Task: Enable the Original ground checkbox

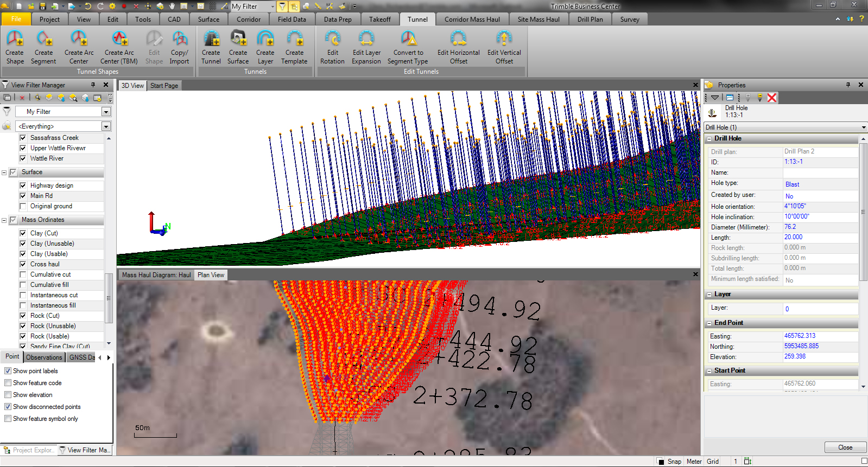Action: coord(23,206)
